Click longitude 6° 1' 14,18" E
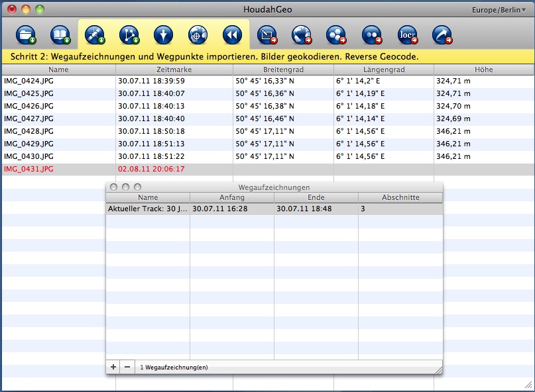This screenshot has height=392, width=535. pyautogui.click(x=360, y=106)
